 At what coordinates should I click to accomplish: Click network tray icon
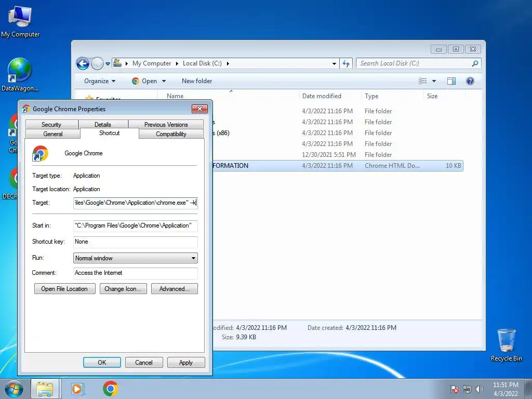point(467,389)
